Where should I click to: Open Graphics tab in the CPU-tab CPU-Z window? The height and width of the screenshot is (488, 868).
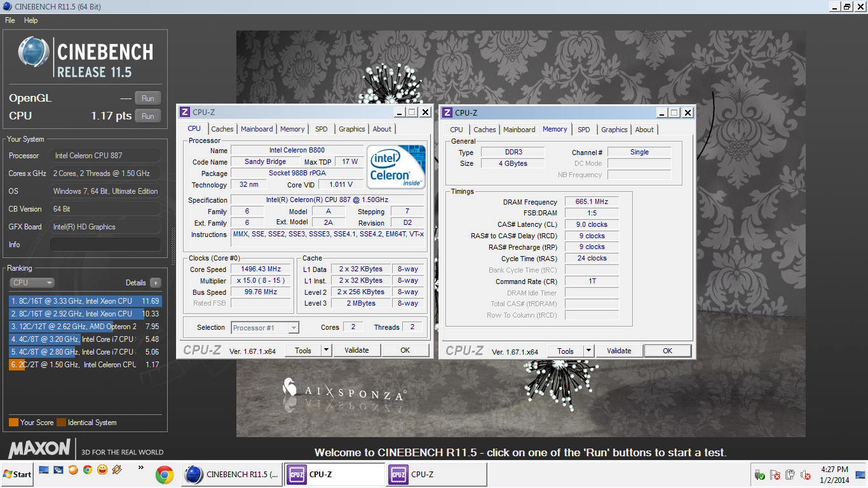tap(352, 129)
